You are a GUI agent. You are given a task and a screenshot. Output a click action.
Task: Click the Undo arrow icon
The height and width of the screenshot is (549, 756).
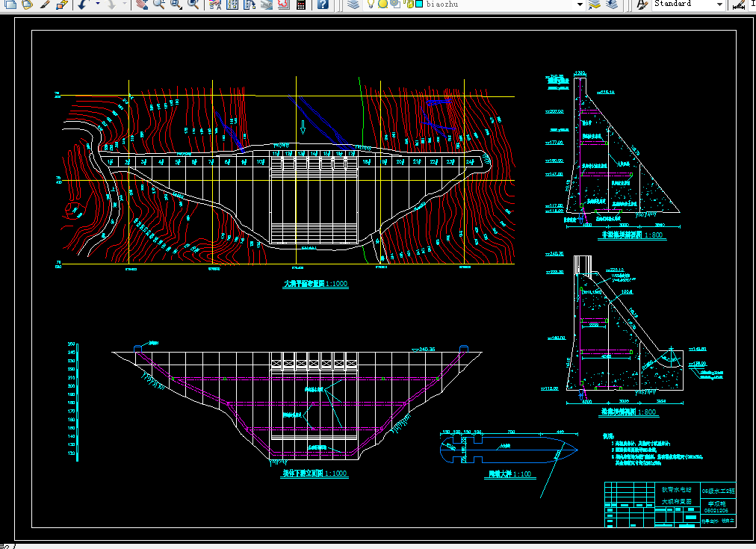(x=83, y=4)
